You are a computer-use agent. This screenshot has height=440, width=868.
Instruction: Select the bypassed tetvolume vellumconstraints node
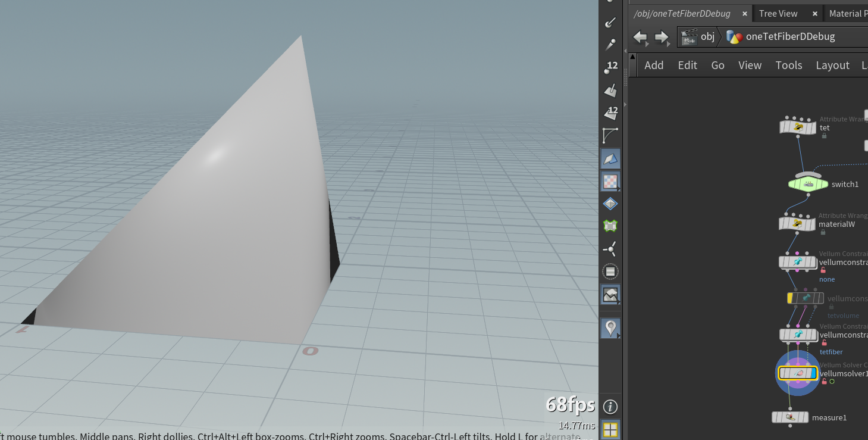(806, 298)
